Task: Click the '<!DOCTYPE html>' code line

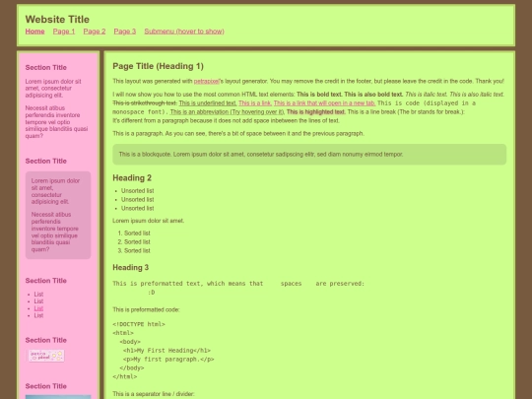Action: tap(139, 324)
